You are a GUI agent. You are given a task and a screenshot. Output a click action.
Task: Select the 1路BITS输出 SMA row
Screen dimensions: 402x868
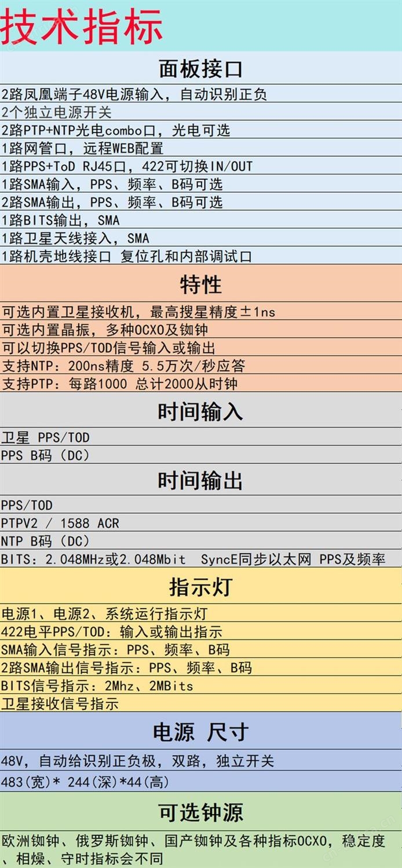[x=60, y=220]
